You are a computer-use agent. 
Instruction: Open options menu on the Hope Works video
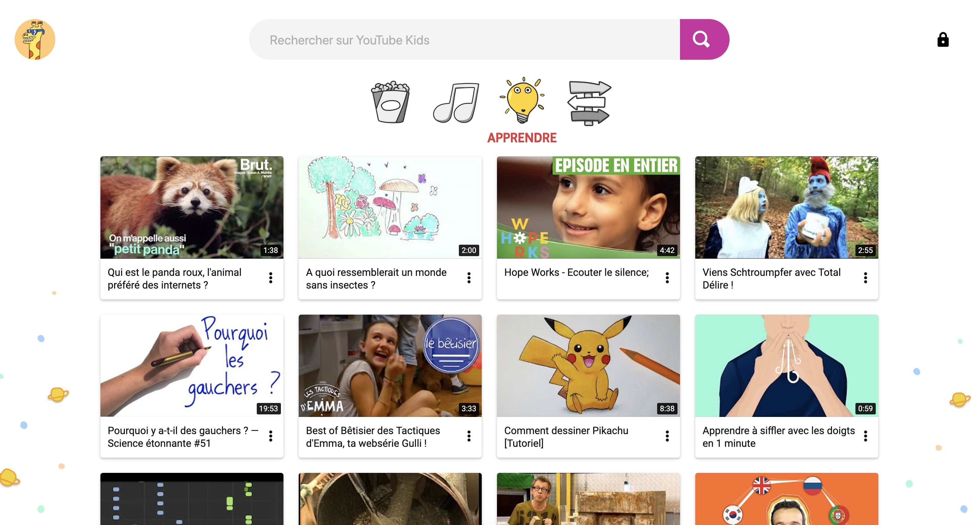click(x=667, y=277)
